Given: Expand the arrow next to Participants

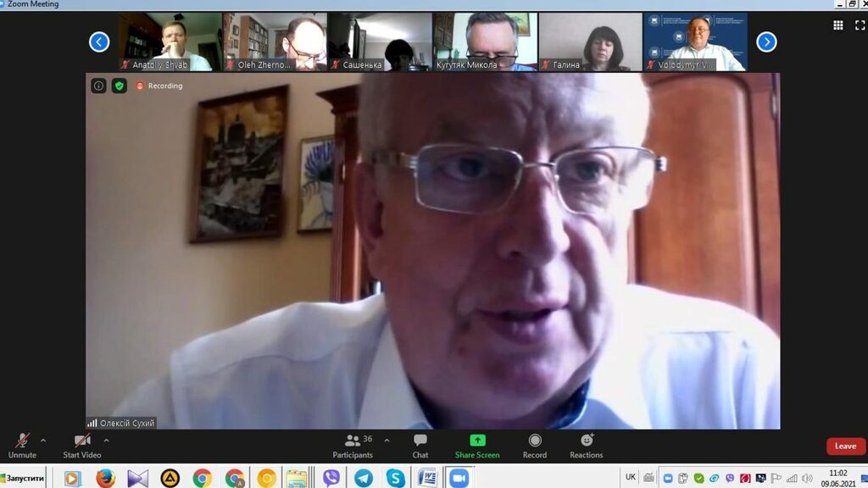Looking at the screenshot, I should click(x=387, y=441).
